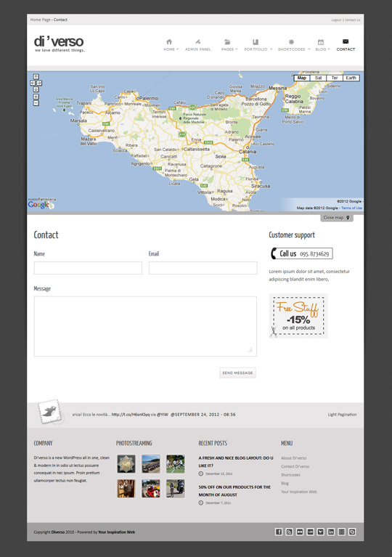Click the RSS feed icon in footer
The width and height of the screenshot is (392, 557).
point(289,532)
